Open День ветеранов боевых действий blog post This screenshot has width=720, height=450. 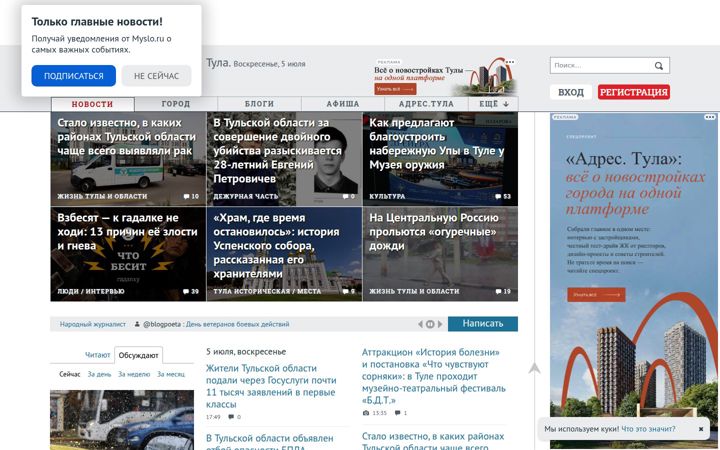tap(237, 324)
